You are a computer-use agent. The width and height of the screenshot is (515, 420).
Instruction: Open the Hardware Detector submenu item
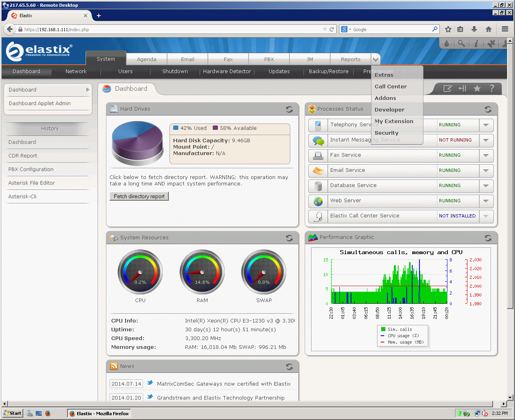pos(227,72)
